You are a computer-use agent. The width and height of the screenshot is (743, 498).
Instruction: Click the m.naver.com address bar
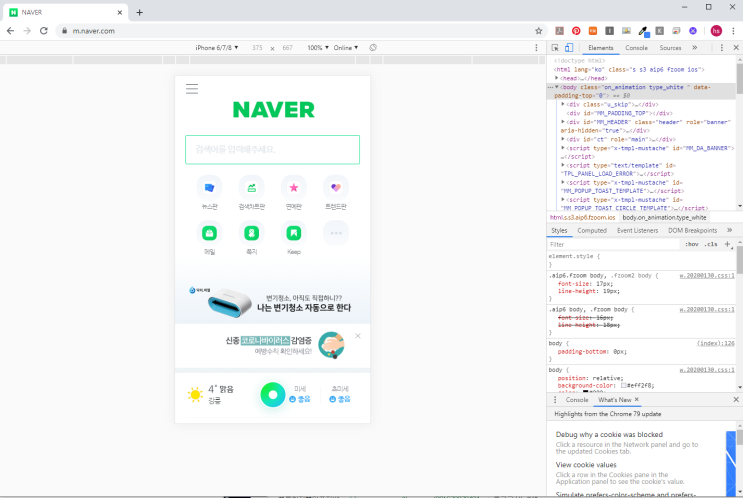299,31
